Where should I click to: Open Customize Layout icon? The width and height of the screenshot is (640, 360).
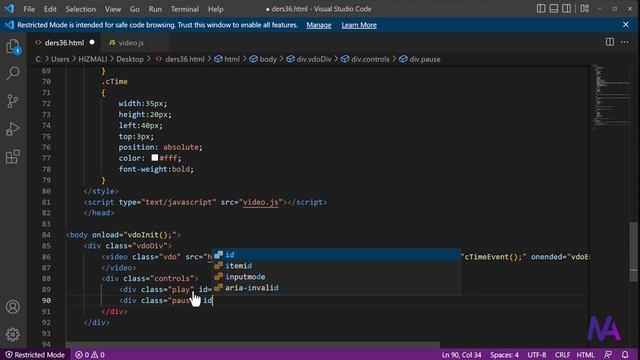pos(584,9)
